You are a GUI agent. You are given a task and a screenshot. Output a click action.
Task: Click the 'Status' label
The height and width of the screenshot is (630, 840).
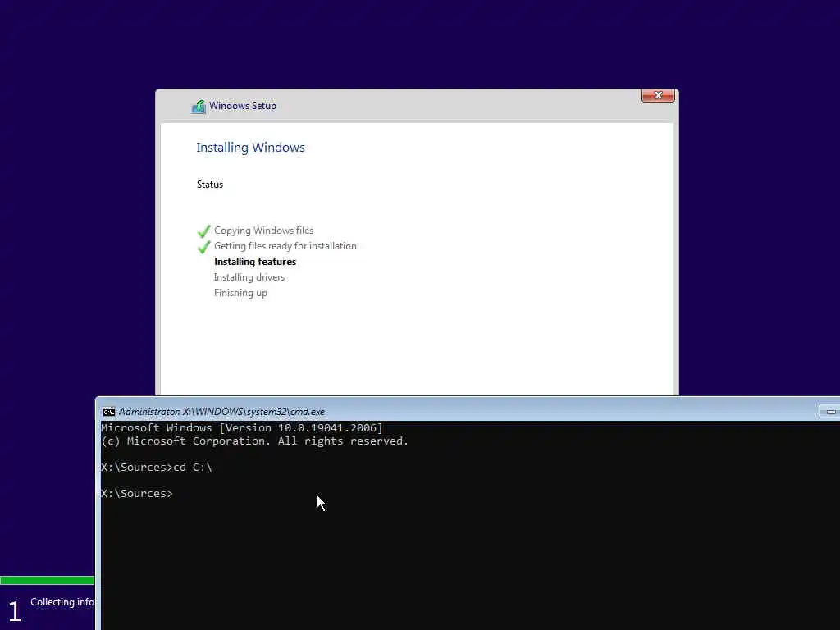click(209, 185)
